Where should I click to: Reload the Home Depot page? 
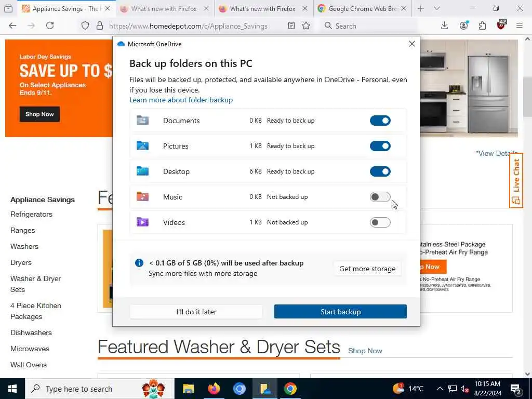(x=50, y=26)
